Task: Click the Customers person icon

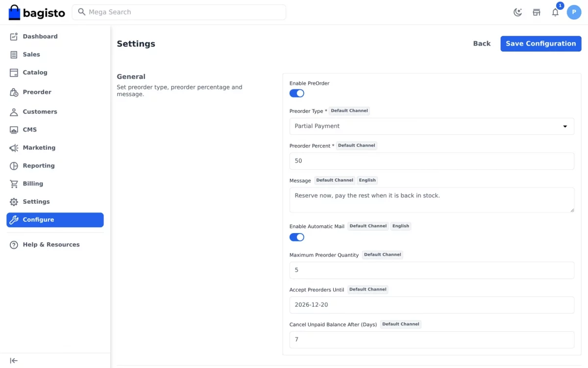Action: (x=14, y=112)
